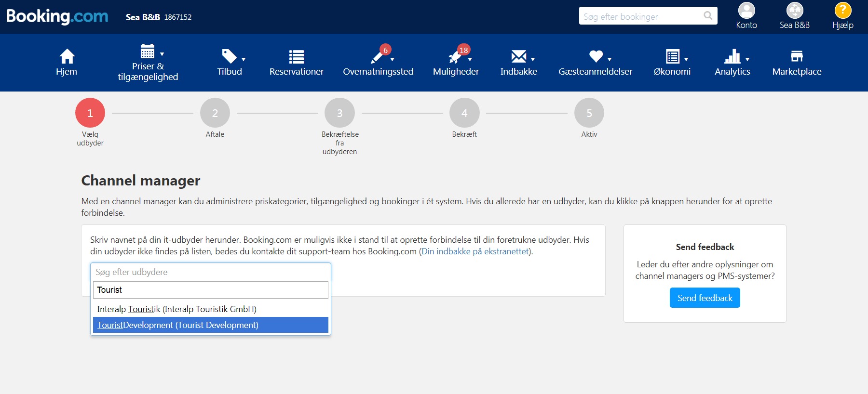Open Muligheder with 18 notifications
Viewport: 868px width, 394px height.
(x=456, y=63)
